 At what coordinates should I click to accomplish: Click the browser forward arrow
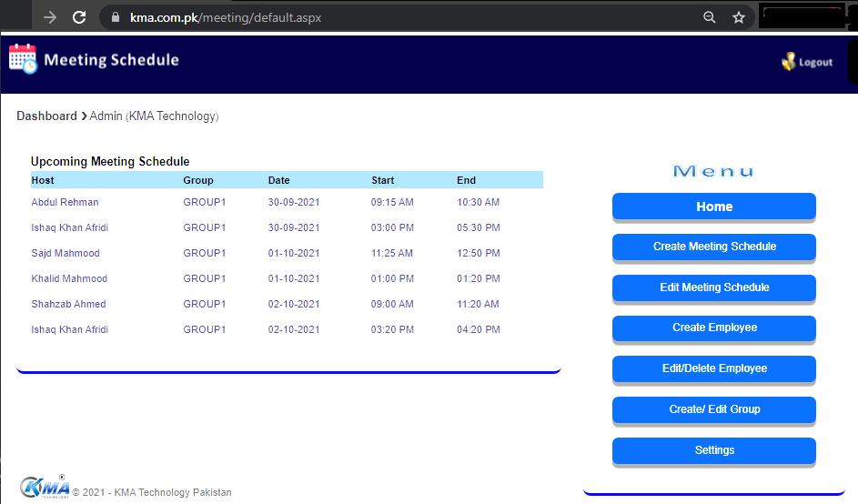click(x=50, y=17)
